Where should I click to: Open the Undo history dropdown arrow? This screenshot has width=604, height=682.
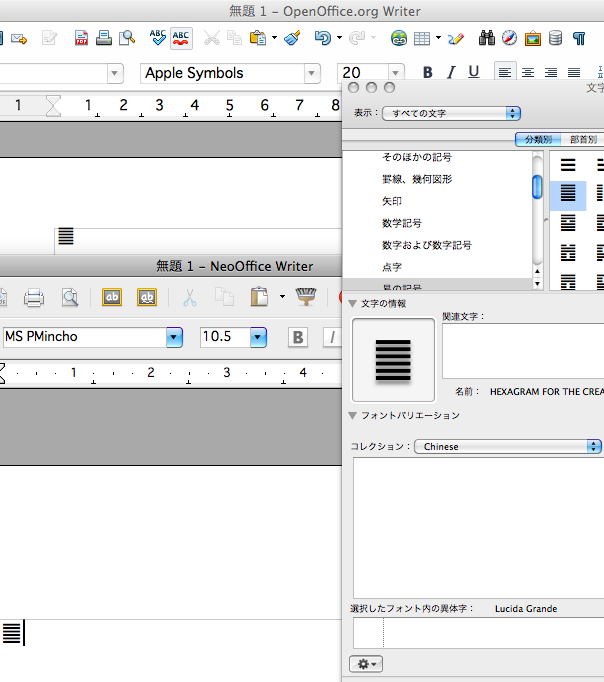point(339,38)
